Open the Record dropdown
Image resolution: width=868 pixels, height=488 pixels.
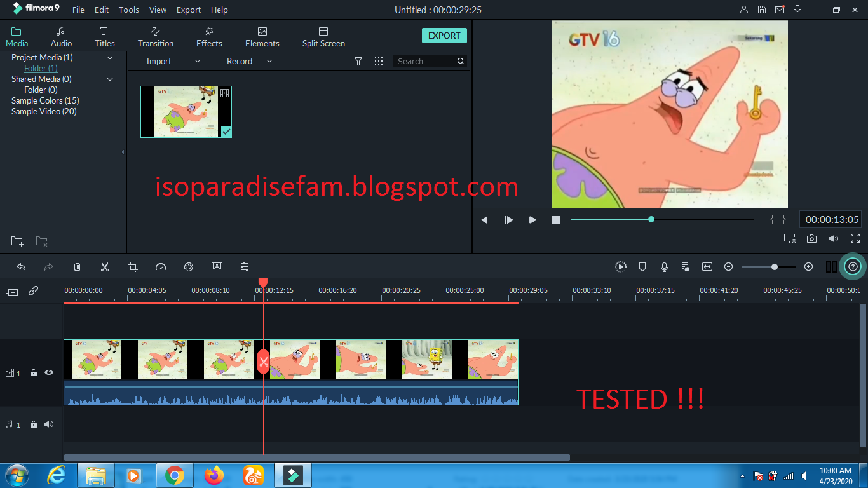(249, 61)
